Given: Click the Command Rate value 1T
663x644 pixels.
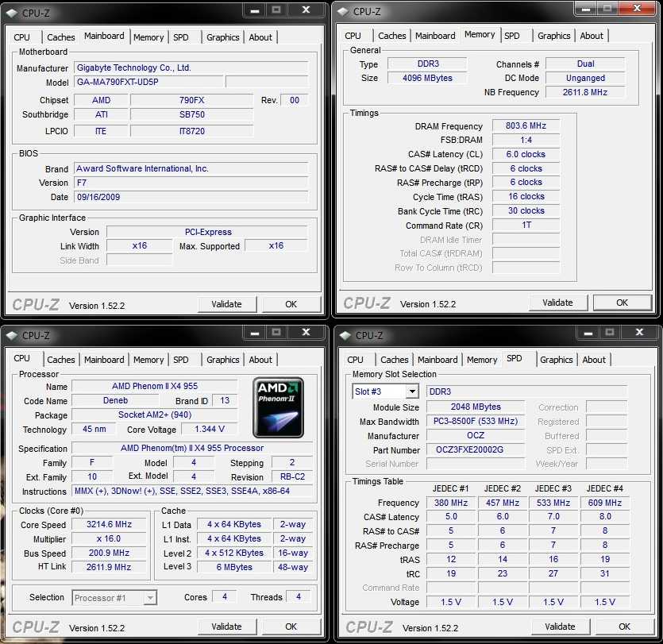Looking at the screenshot, I should [x=526, y=226].
